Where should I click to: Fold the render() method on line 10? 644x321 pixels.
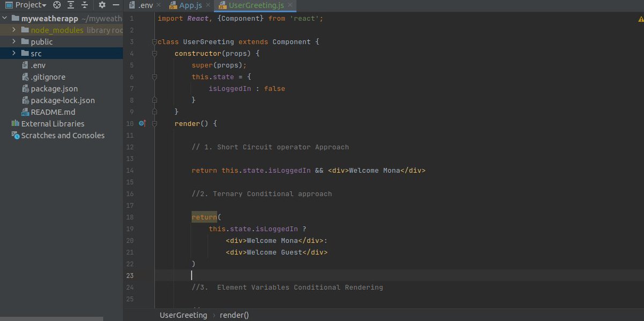click(155, 124)
